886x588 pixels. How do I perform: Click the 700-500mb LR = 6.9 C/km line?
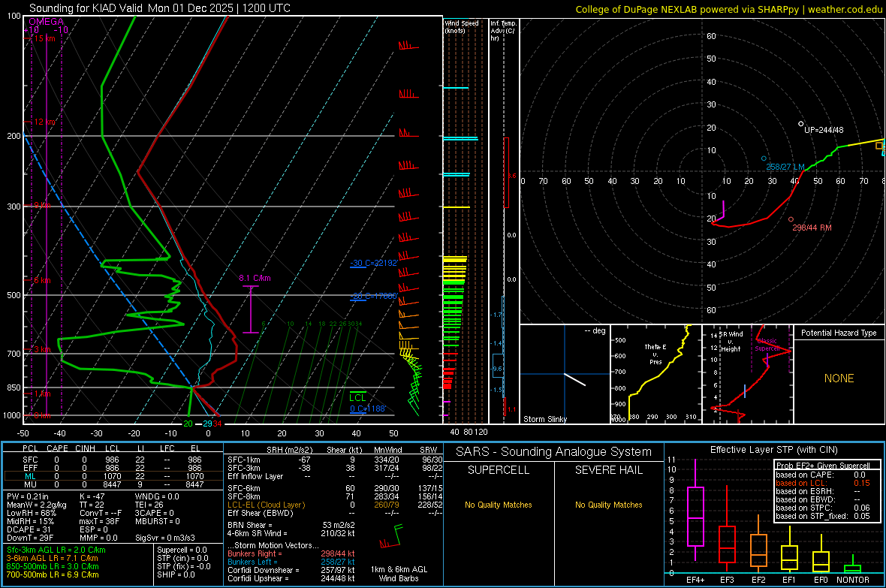pos(53,574)
